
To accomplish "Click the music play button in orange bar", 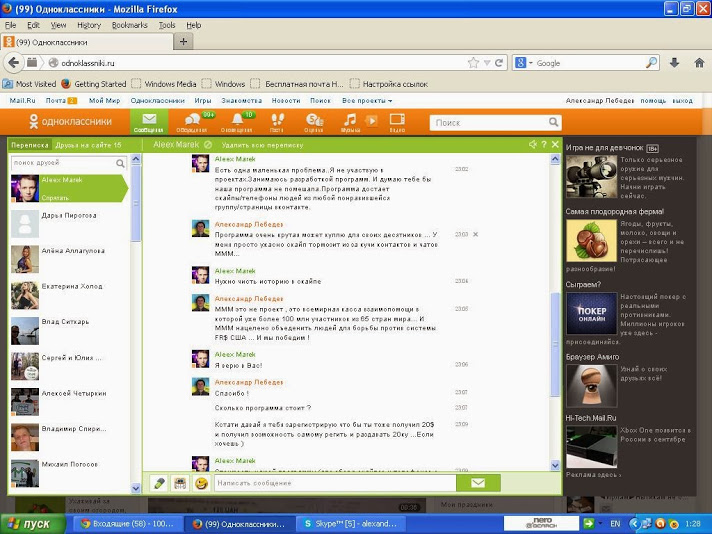I will click(371, 121).
